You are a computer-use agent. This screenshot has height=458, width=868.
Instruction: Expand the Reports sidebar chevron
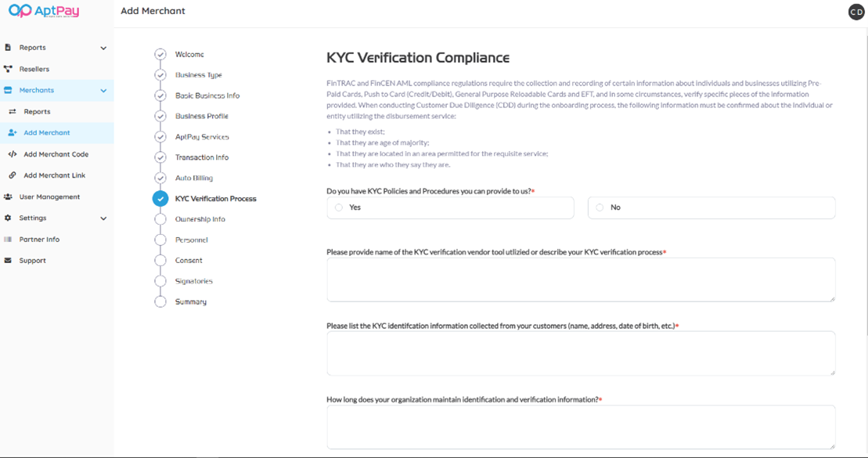click(103, 49)
